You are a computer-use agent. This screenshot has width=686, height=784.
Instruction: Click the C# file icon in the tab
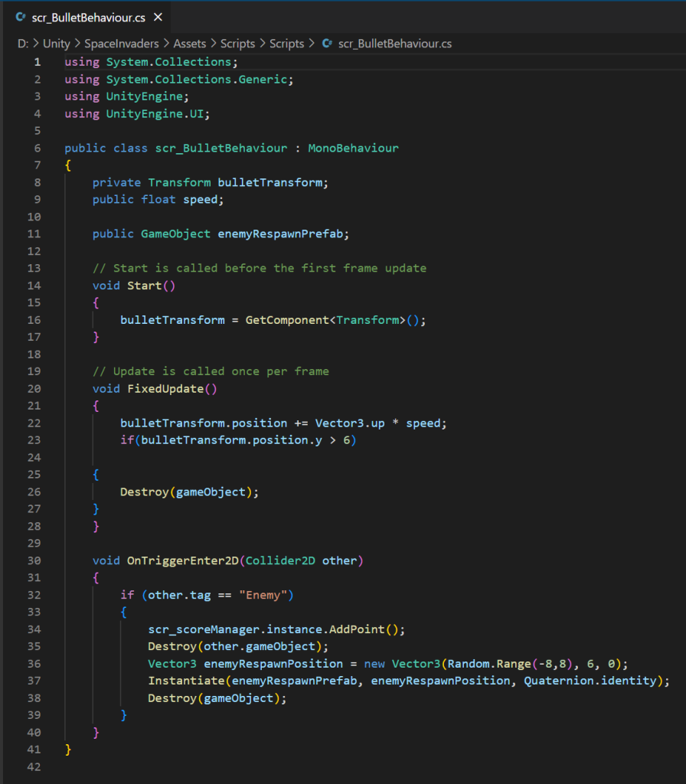[21, 17]
